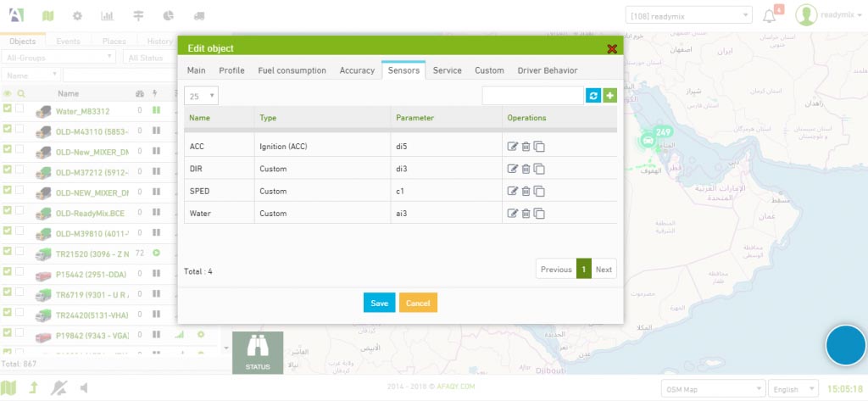Open the All Status dropdown
The image size is (868, 401).
click(151, 57)
